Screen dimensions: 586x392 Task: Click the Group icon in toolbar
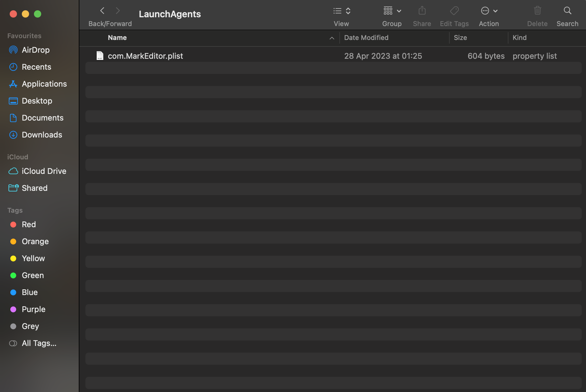pyautogui.click(x=391, y=11)
